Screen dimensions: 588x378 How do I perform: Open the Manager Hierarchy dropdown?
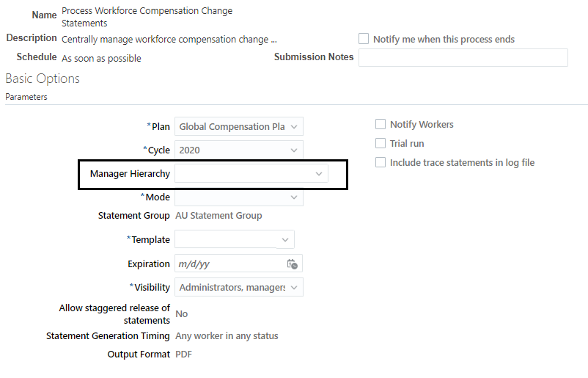coord(319,174)
